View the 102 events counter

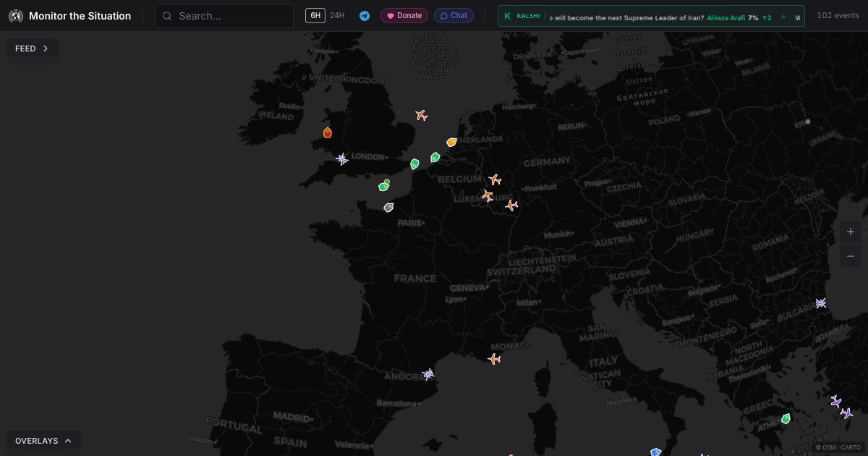pos(837,14)
